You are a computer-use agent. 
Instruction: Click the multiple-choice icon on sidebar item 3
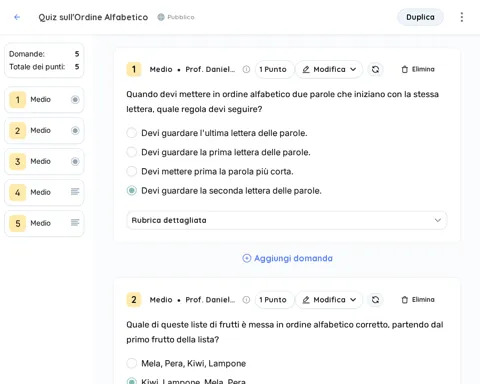75,161
